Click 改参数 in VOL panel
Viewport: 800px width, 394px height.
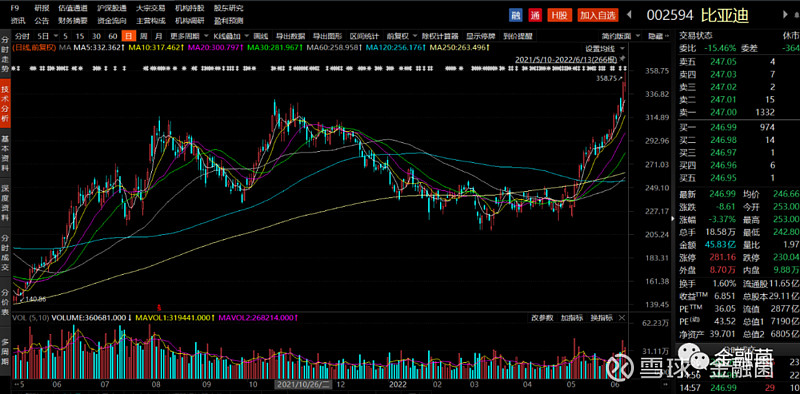click(x=542, y=317)
